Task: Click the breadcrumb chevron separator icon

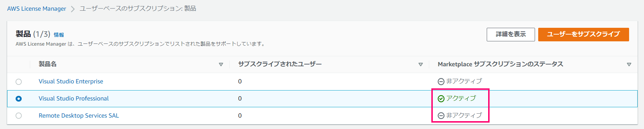Action: point(73,9)
